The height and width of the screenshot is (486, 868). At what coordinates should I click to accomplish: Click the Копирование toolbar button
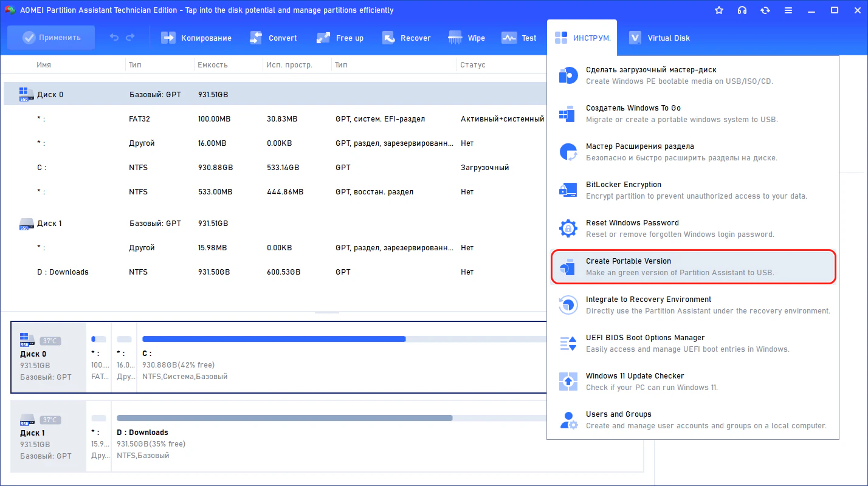(196, 38)
